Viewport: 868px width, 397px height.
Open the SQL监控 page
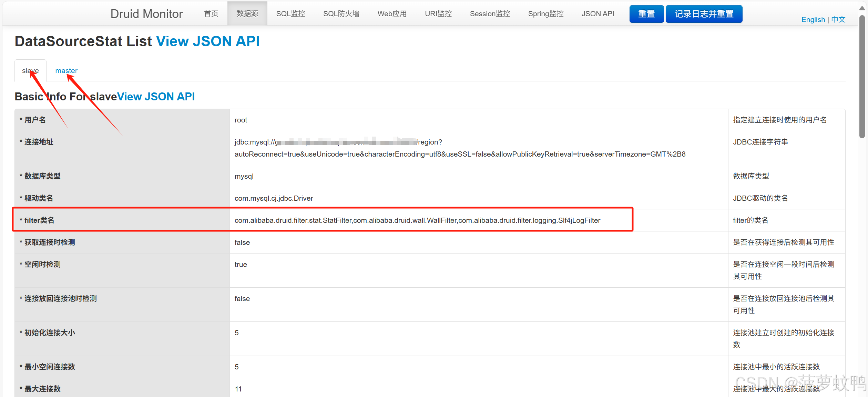tap(290, 14)
